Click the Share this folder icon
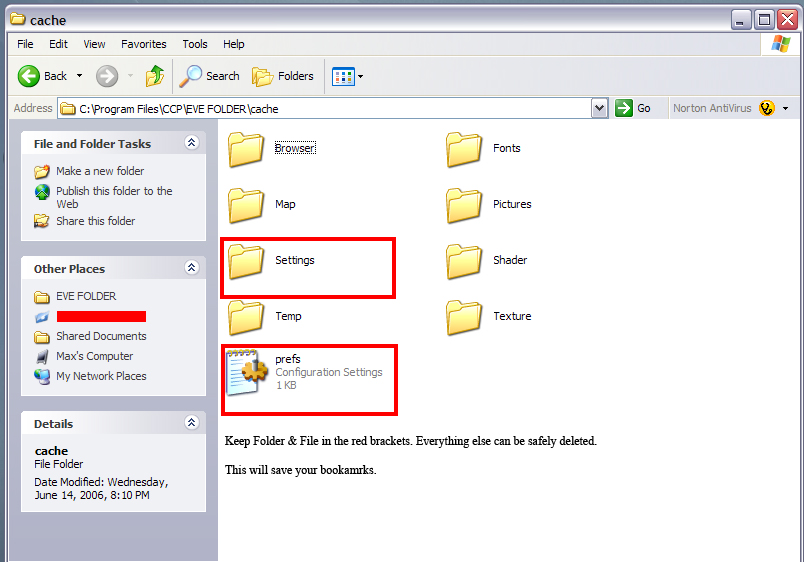 coord(42,221)
